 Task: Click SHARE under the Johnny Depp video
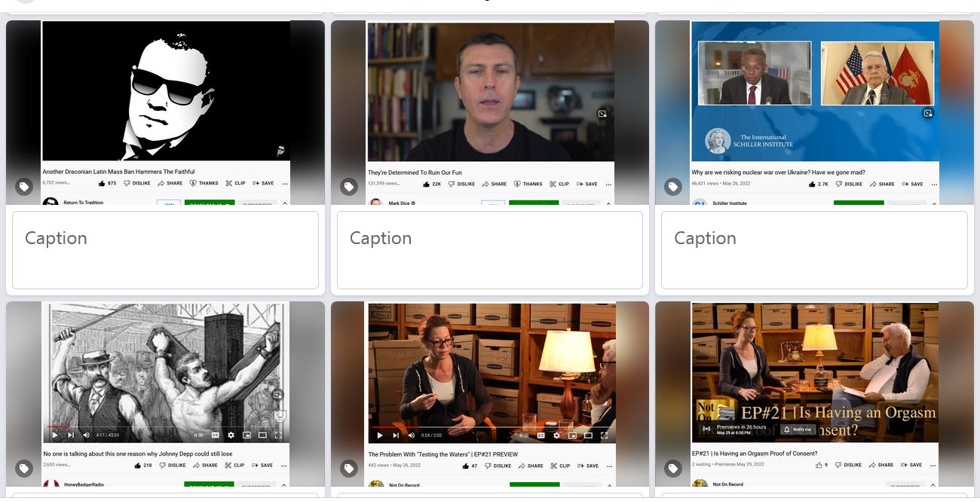[x=205, y=466]
